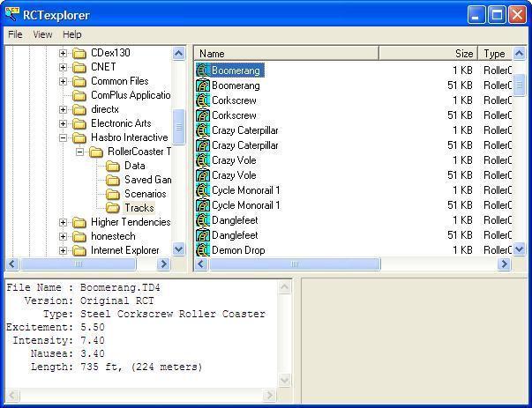Screen dimensions: 532x408
Task: Click the 1 KB Boomerang track icon
Action: pyautogui.click(x=203, y=70)
